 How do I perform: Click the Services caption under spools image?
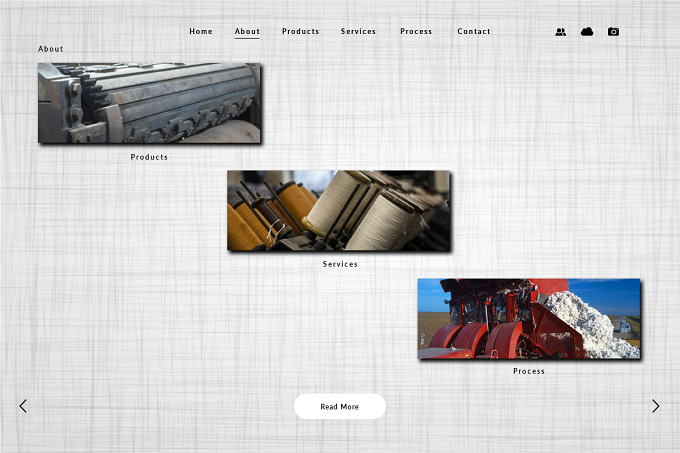click(340, 264)
